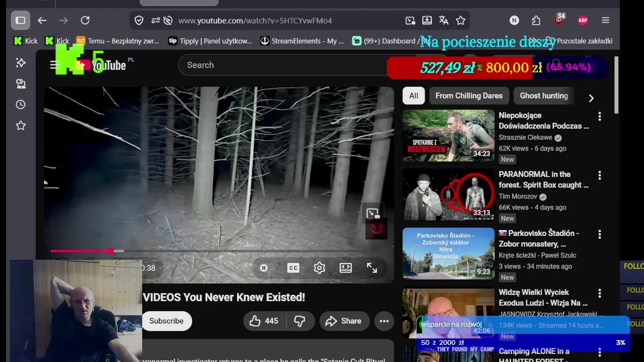Screen dimensions: 644x362
Task: Toggle the Firefox sidebar button
Action: (x=20, y=21)
